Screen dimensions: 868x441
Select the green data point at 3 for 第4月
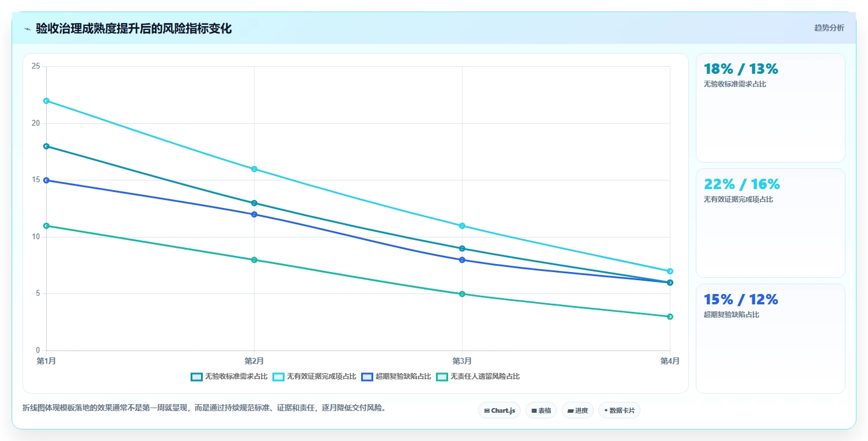(670, 316)
